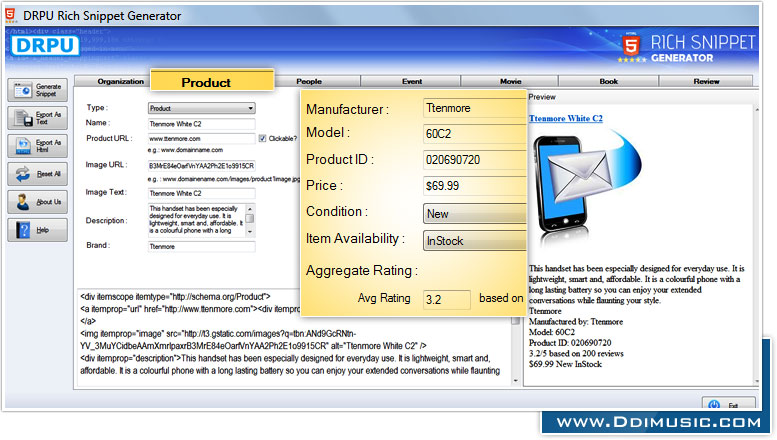Click '3.2/5 based on 200 reviews' text

576,354
